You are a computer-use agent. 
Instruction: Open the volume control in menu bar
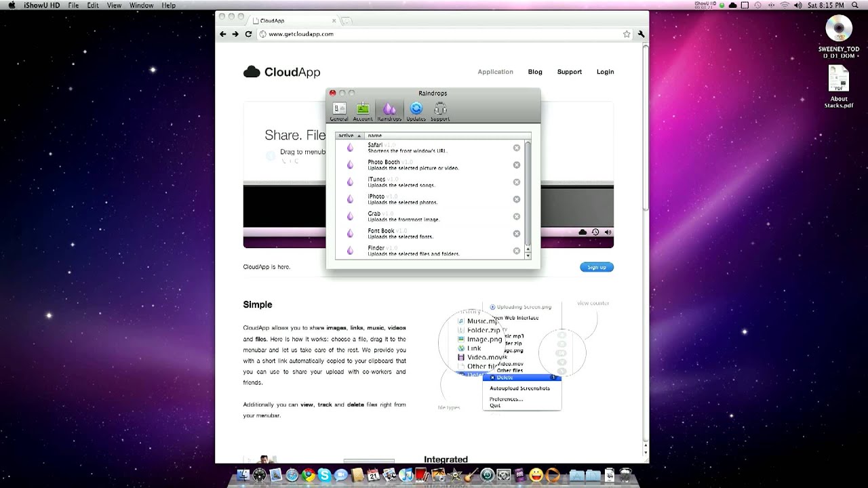tap(798, 5)
